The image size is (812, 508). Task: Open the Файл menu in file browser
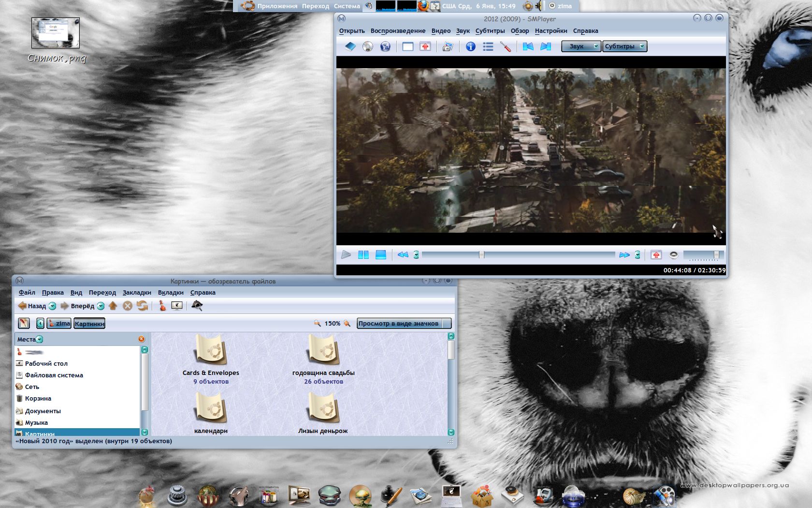(x=27, y=293)
